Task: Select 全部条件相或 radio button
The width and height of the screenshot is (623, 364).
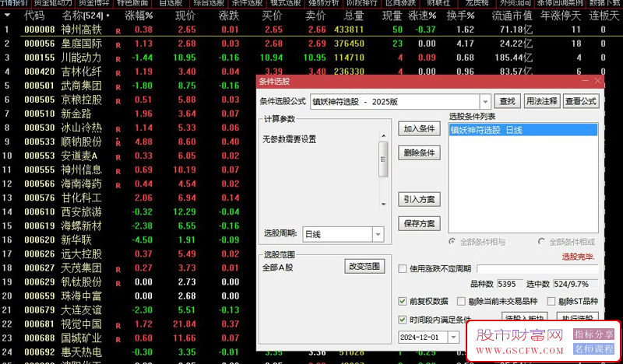Action: 541,241
